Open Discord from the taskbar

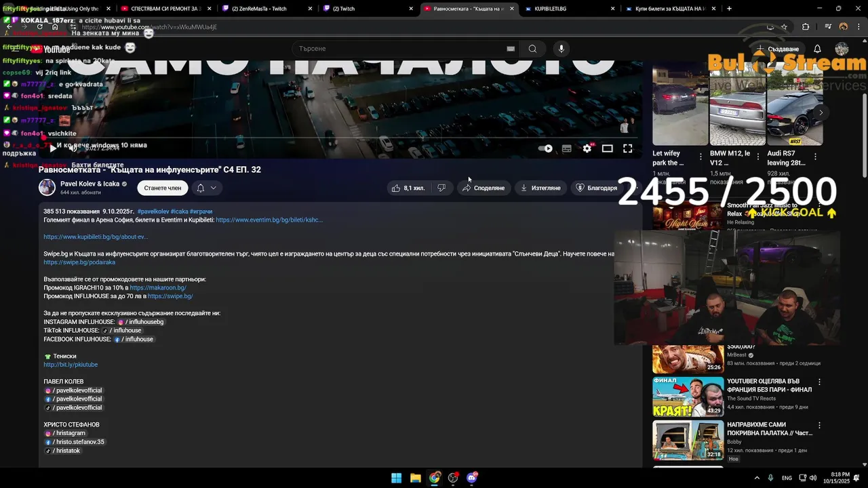[x=472, y=478]
